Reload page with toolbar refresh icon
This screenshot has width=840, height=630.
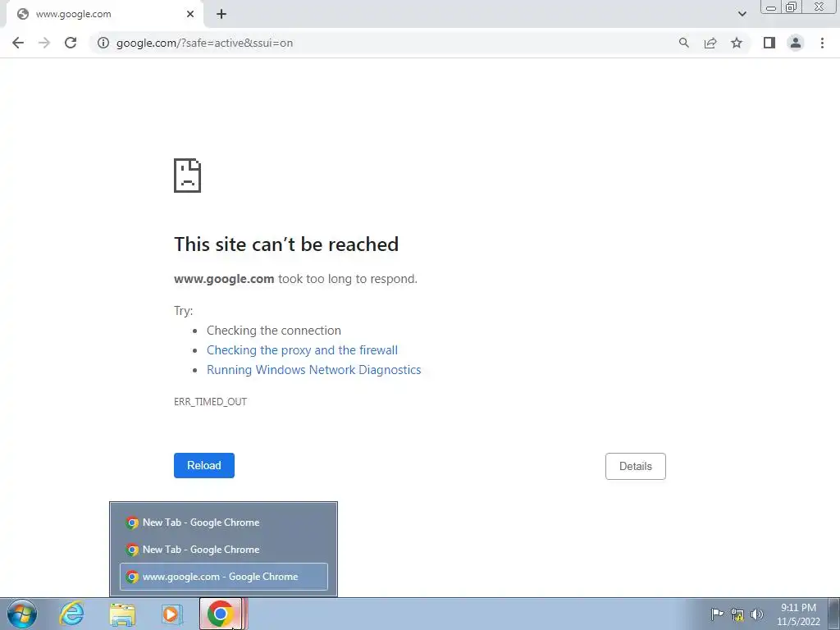(71, 43)
